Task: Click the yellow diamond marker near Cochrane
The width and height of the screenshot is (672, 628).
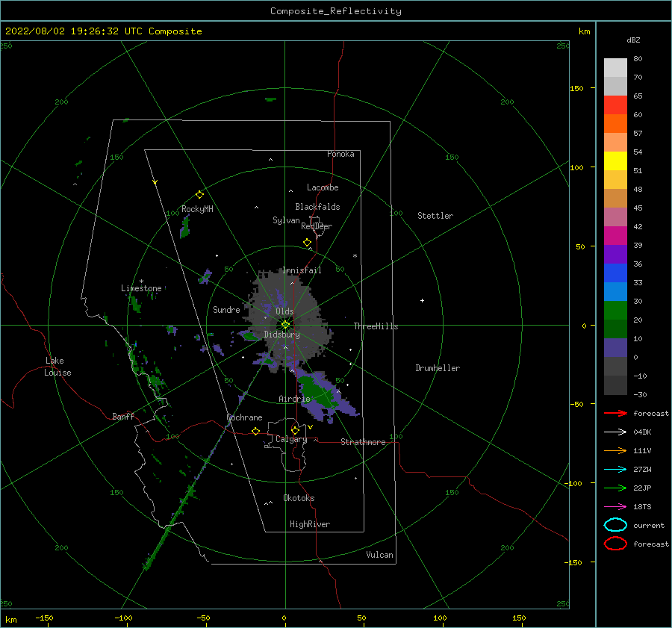Action: [256, 432]
